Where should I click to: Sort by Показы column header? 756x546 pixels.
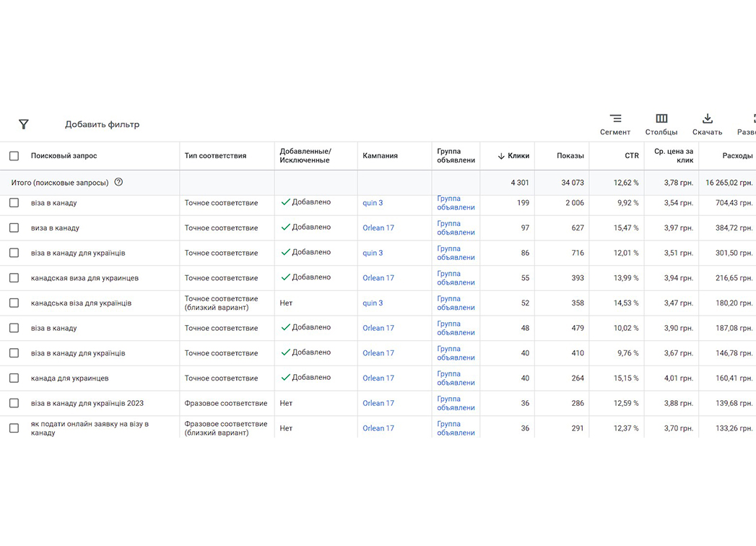570,156
